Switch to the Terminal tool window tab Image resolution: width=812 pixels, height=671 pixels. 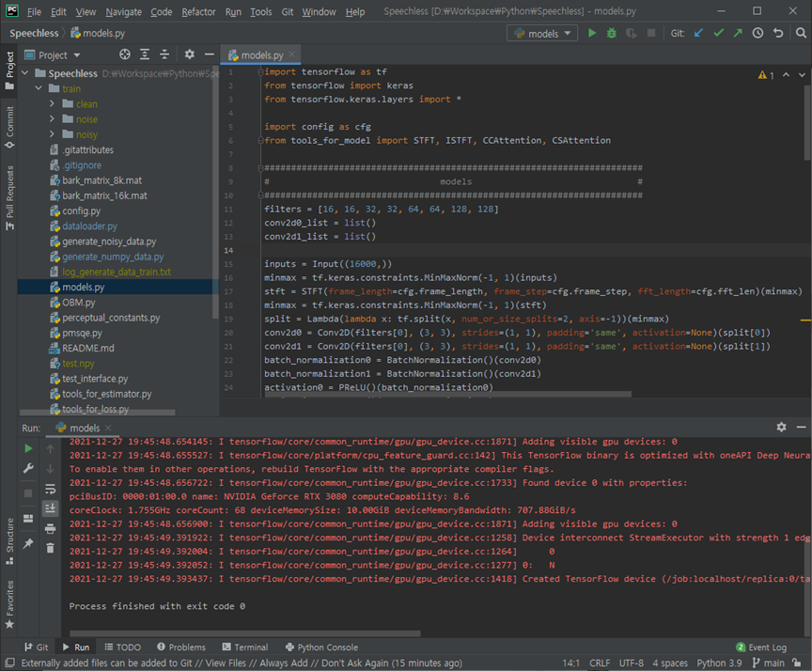point(245,648)
